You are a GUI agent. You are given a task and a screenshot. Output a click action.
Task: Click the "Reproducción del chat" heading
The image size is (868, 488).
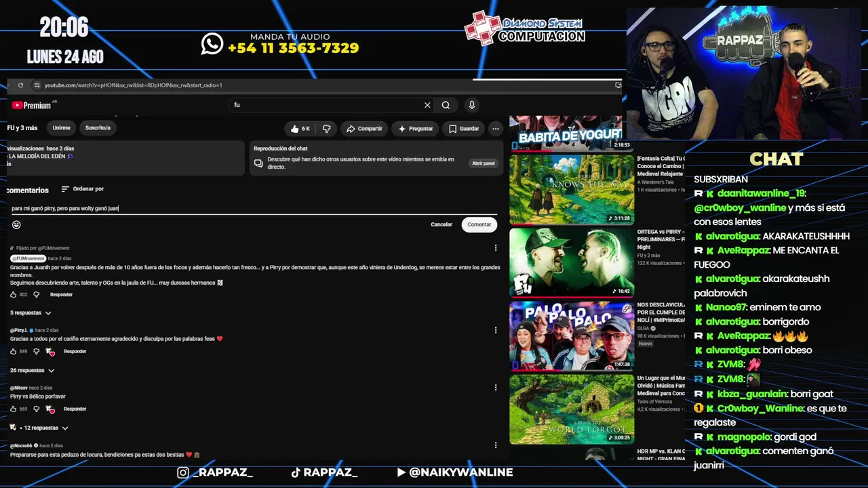(281, 148)
